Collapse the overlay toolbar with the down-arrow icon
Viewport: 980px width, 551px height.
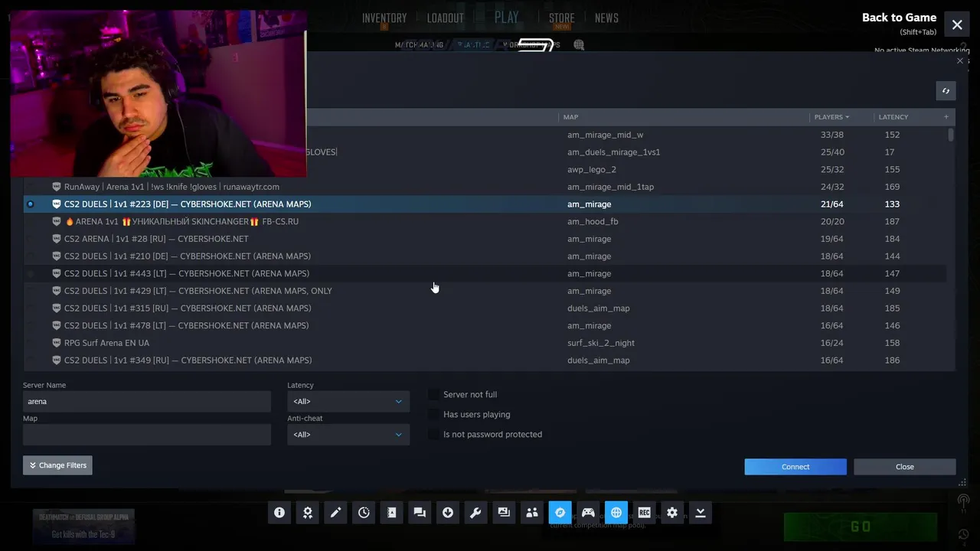click(x=700, y=513)
